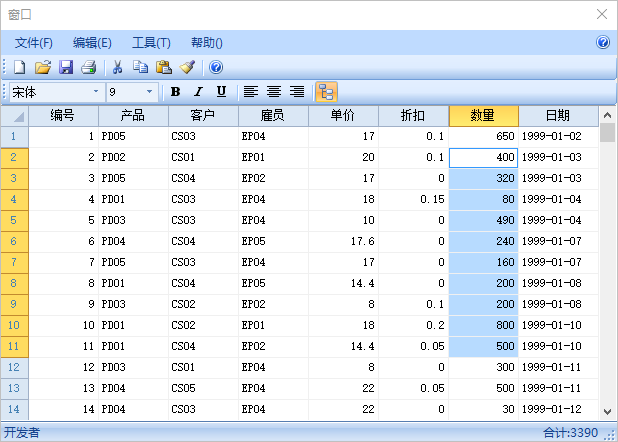Save using the floppy disk icon

click(66, 67)
